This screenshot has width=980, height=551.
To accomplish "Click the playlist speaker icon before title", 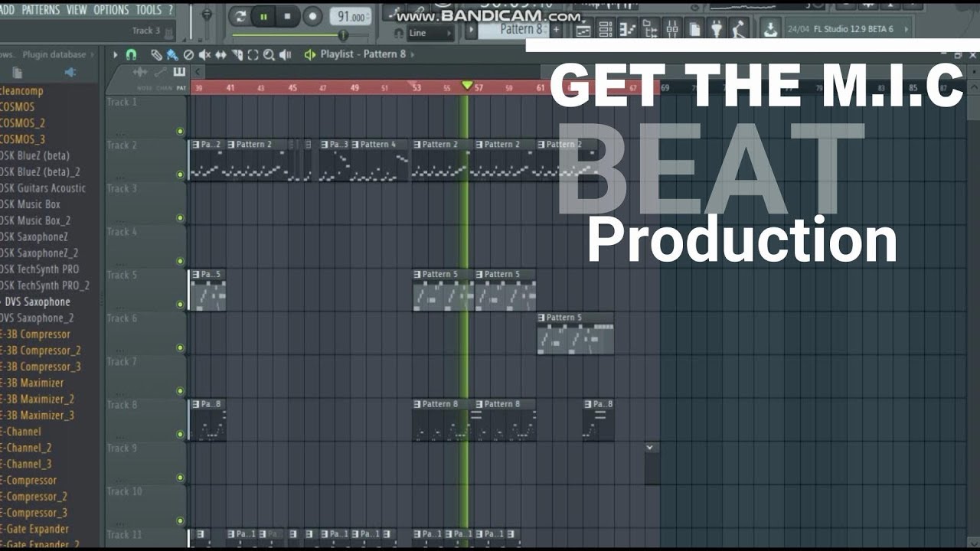I will pyautogui.click(x=310, y=54).
